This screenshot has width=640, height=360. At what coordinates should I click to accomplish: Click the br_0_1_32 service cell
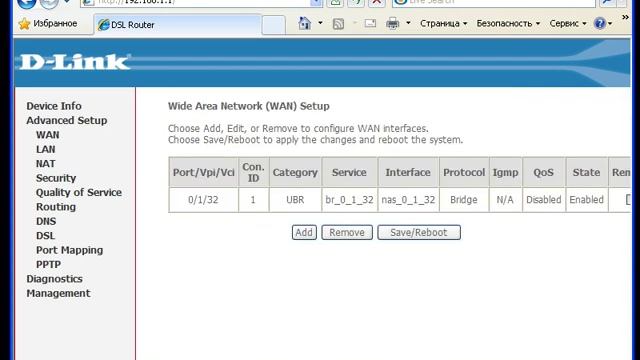349,200
